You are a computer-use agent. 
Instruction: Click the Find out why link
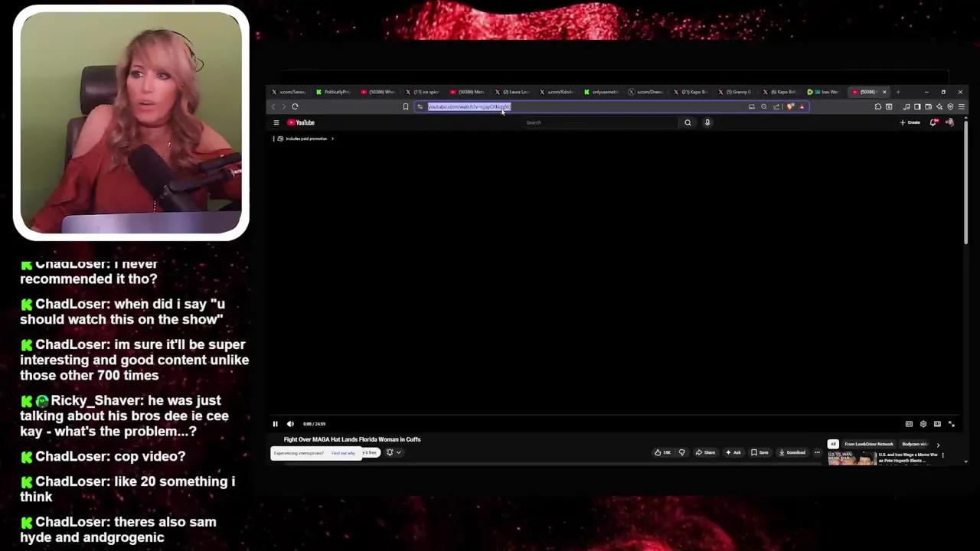(x=343, y=453)
